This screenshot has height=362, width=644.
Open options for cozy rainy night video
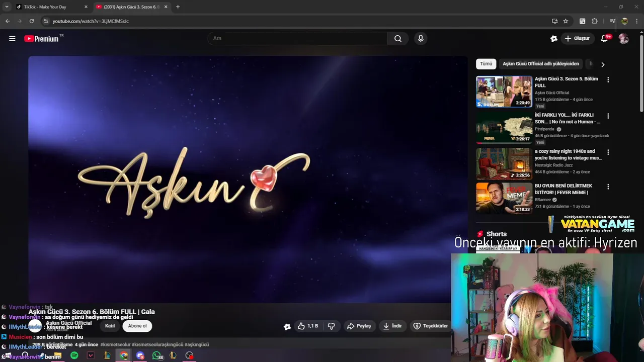point(608,152)
